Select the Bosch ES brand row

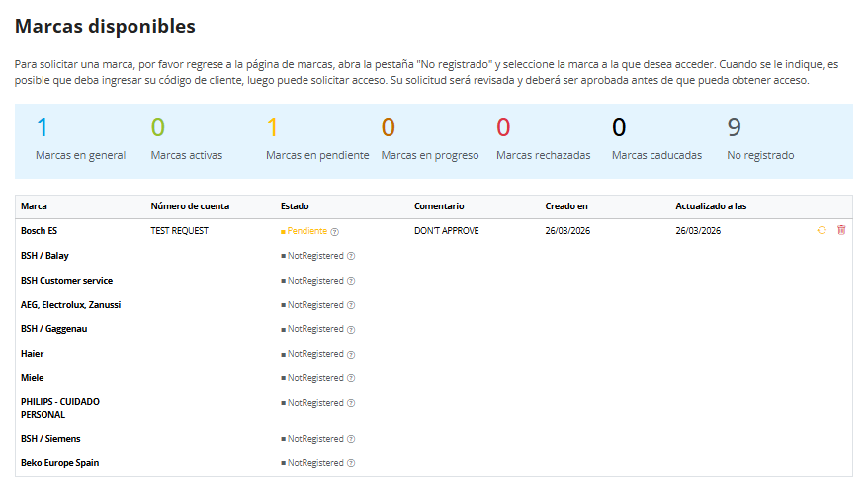(433, 231)
